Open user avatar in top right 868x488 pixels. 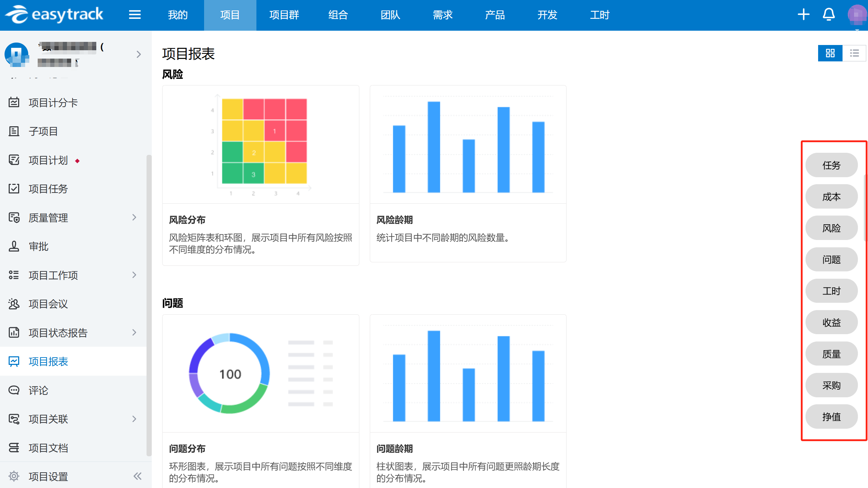pyautogui.click(x=856, y=15)
